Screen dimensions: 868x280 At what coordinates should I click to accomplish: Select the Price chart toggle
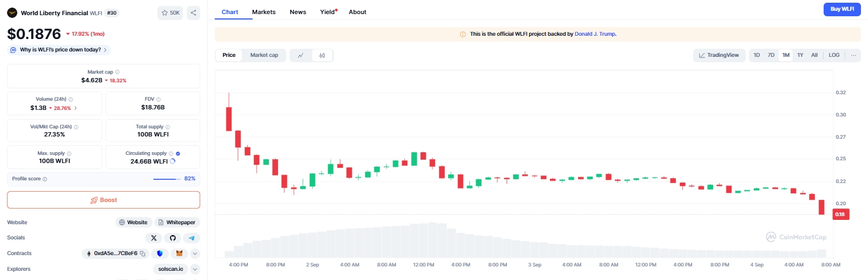[229, 55]
